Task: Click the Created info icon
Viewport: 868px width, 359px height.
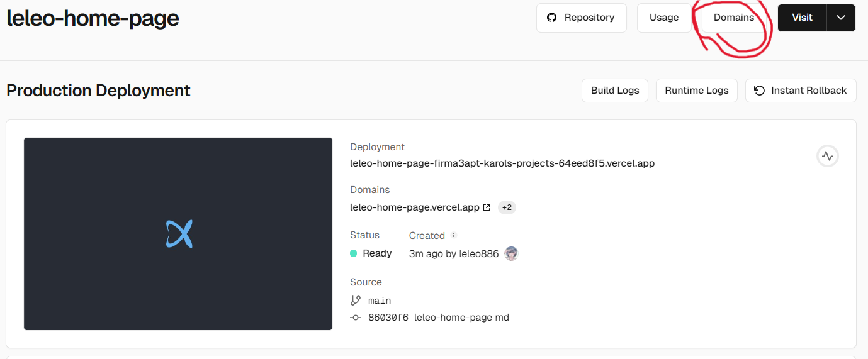Action: pos(454,235)
